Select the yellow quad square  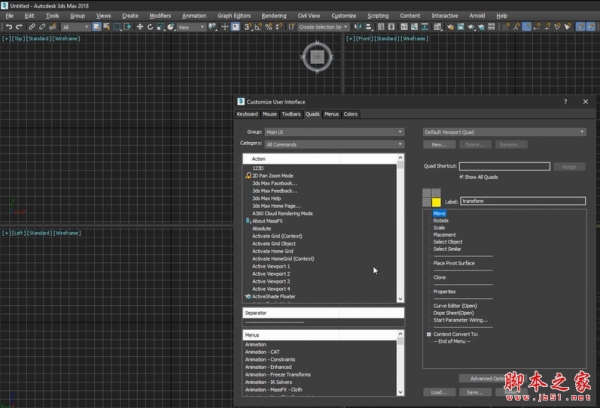coord(437,202)
